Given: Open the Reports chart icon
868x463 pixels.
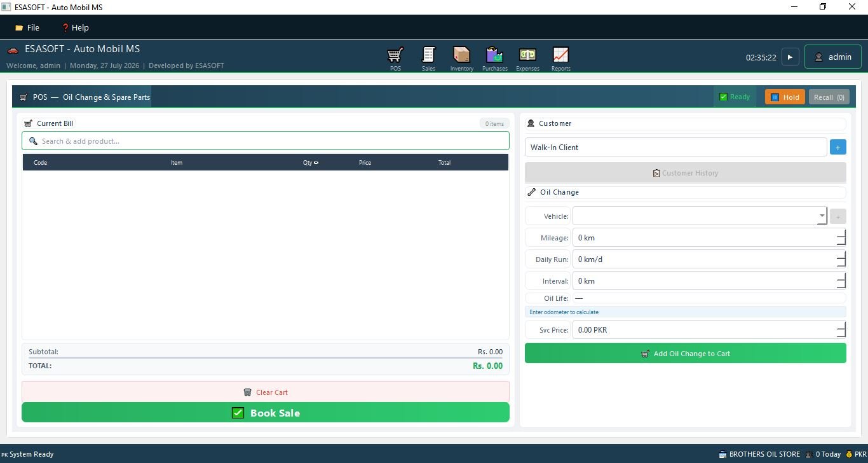Looking at the screenshot, I should pyautogui.click(x=560, y=59).
